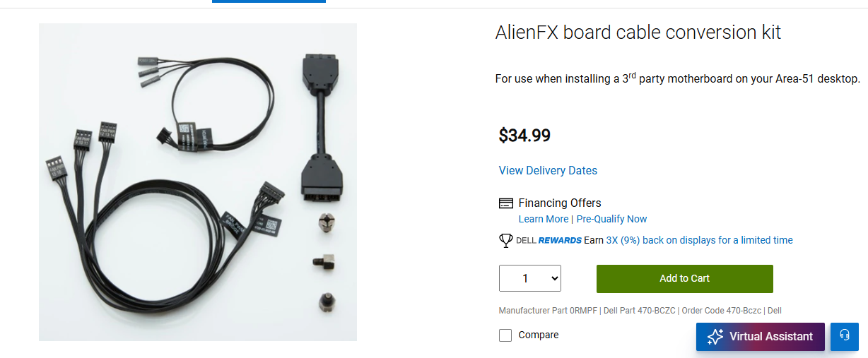Add the conversion kit to cart

684,278
